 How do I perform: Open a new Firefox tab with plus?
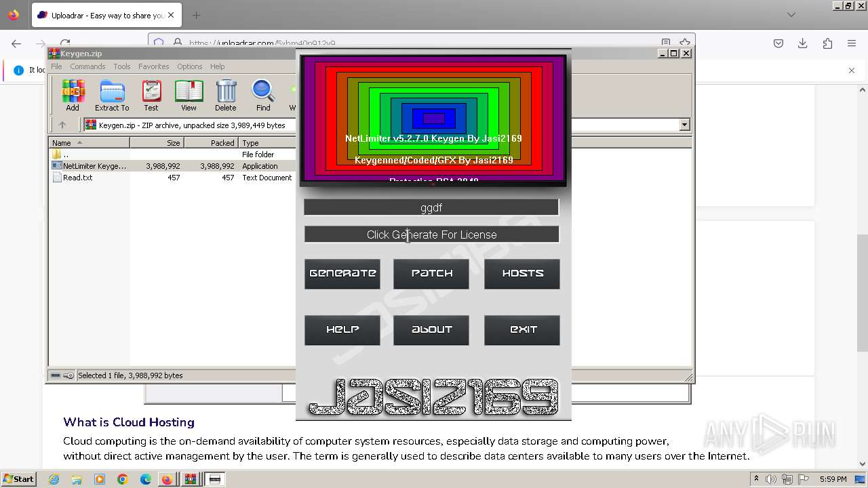196,15
